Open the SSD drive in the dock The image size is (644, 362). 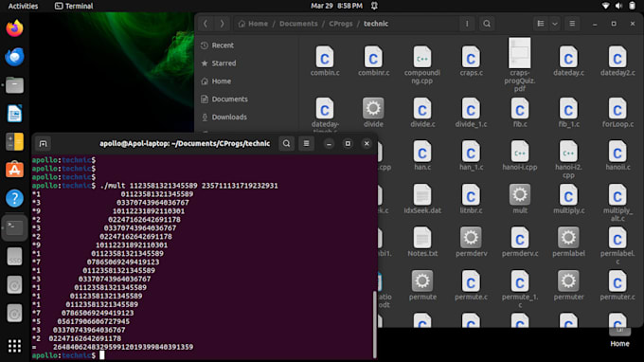click(14, 257)
